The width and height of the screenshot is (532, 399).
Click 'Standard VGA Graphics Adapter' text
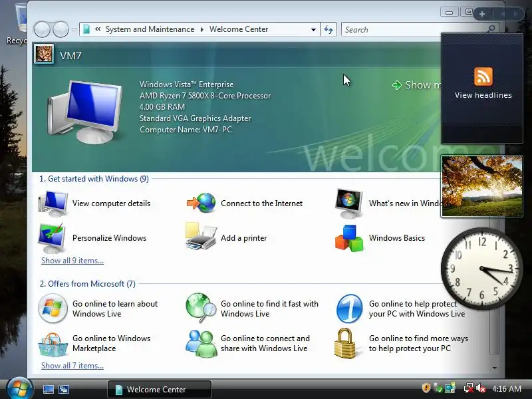point(195,118)
